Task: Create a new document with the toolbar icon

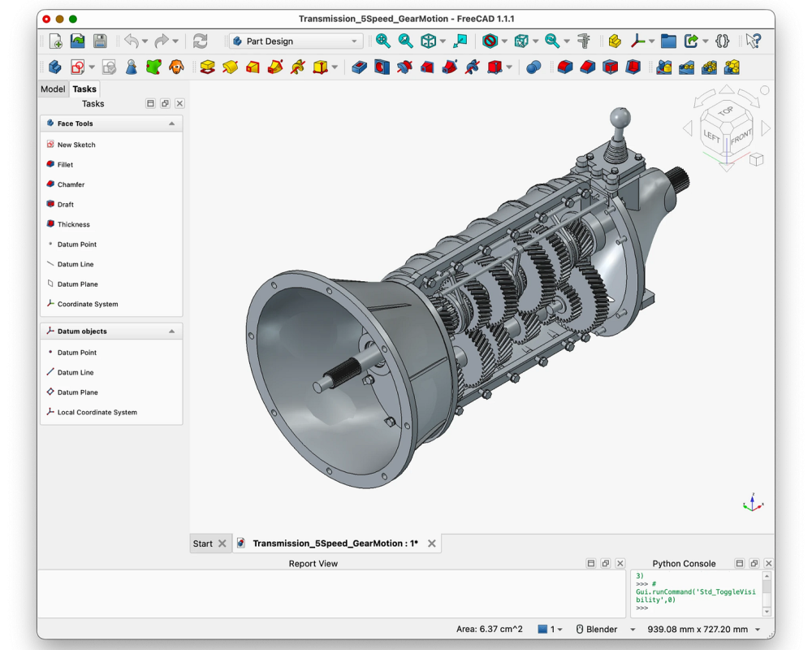Action: tap(55, 41)
